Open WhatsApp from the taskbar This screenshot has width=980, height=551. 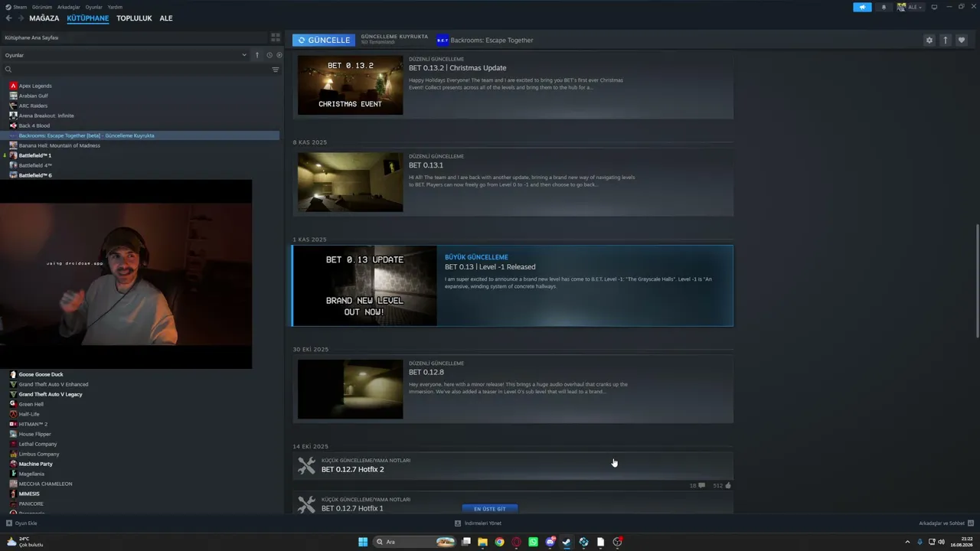pos(533,542)
